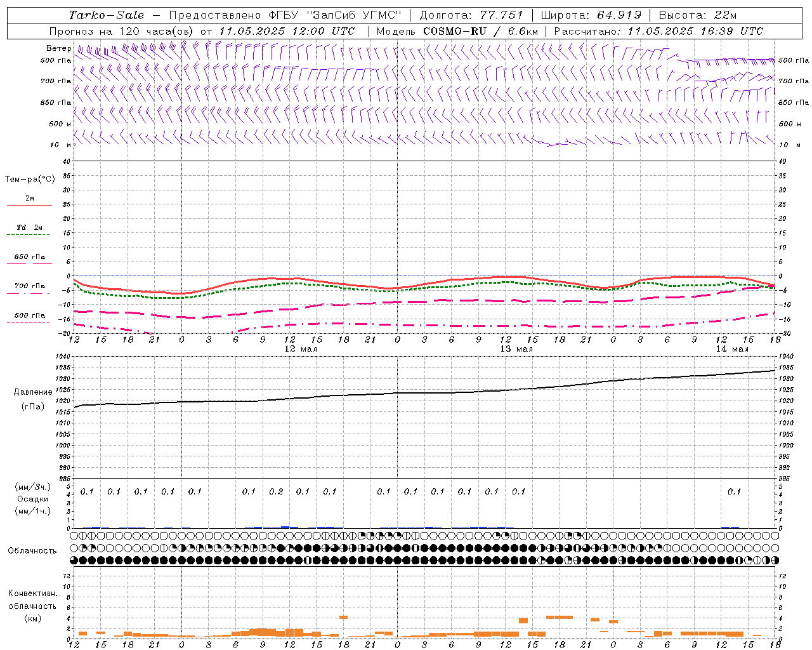Screen dimensions: 812x650
Task: Click the 0.1 precipitation value on 14 мая
Action: click(734, 491)
